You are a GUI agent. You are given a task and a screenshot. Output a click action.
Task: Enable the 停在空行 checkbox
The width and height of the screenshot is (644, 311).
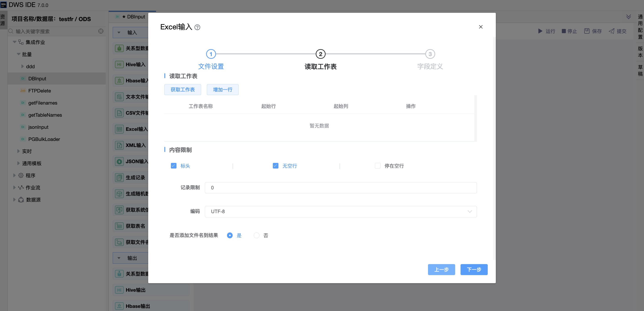click(x=377, y=166)
